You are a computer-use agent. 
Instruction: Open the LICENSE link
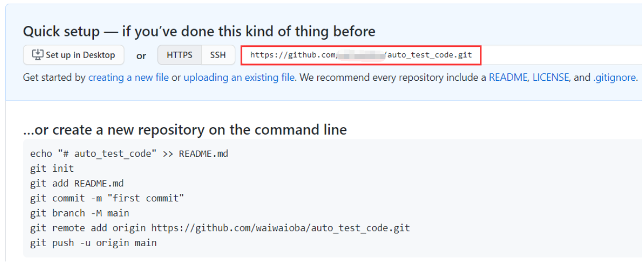(551, 78)
